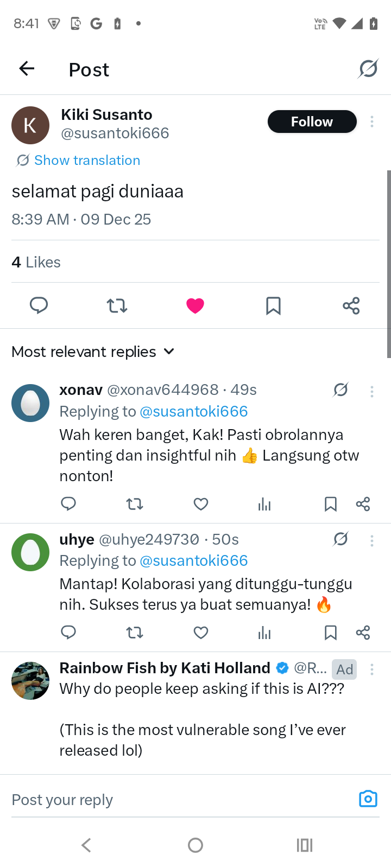Repost Kiki Susanto's post
This screenshot has width=391, height=868.
(117, 305)
